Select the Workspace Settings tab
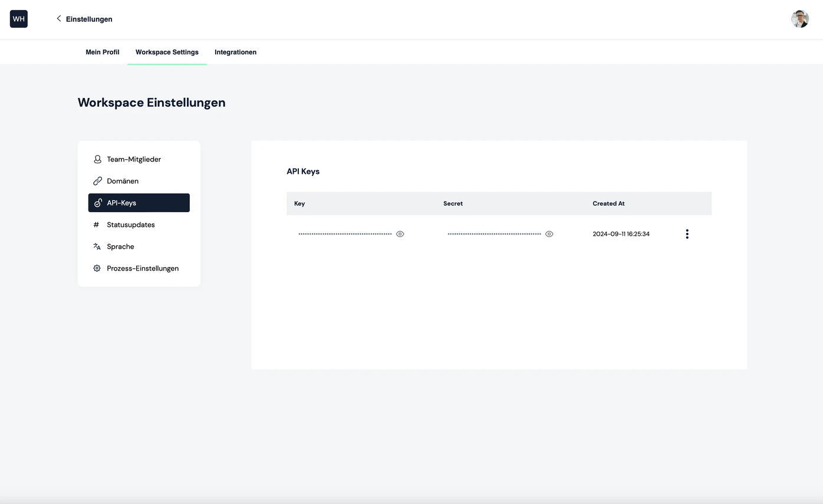The image size is (823, 504). 167,52
